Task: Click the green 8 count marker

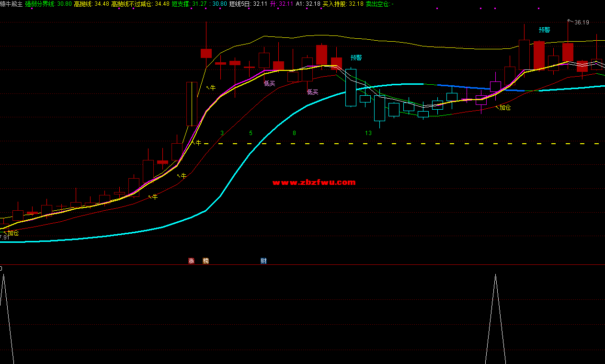Action: 294,133
